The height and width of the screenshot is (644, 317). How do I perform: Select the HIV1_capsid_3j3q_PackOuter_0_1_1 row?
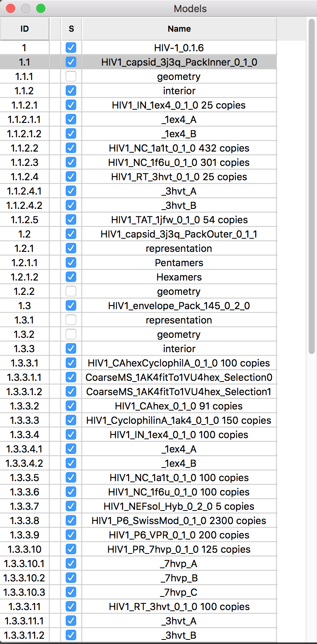coord(179,234)
